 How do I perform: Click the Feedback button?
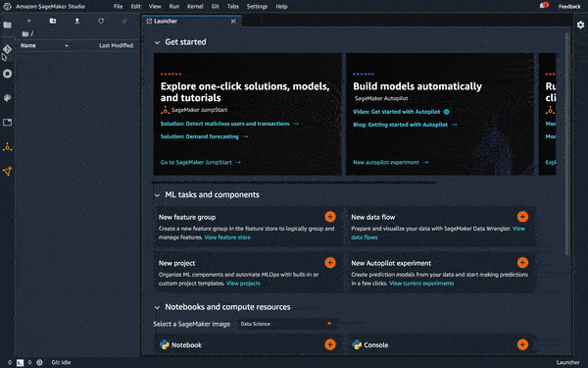click(x=569, y=7)
